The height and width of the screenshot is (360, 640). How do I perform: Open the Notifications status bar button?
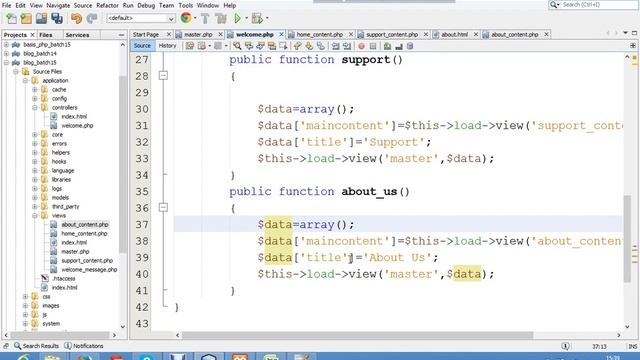[x=84, y=346]
